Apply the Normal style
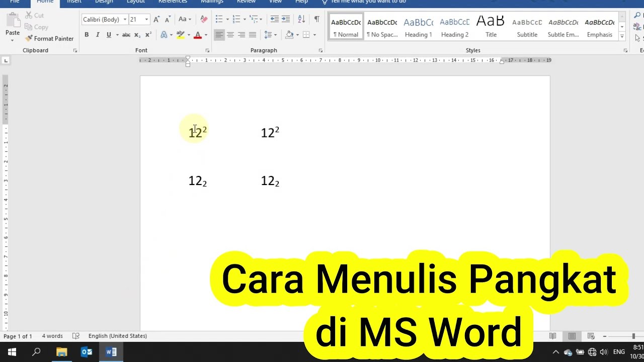Image resolution: width=644 pixels, height=362 pixels. [x=346, y=27]
